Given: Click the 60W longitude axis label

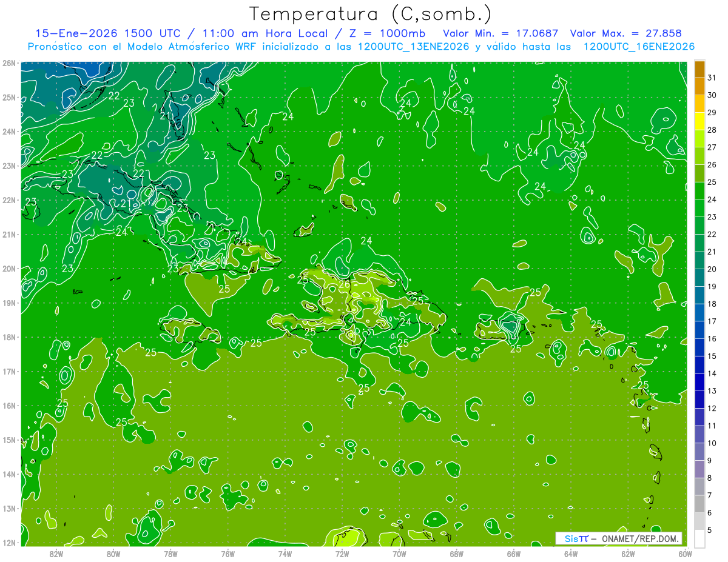Looking at the screenshot, I should (686, 554).
